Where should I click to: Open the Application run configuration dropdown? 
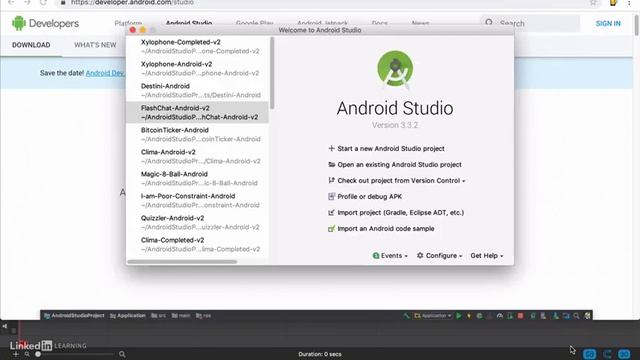433,316
